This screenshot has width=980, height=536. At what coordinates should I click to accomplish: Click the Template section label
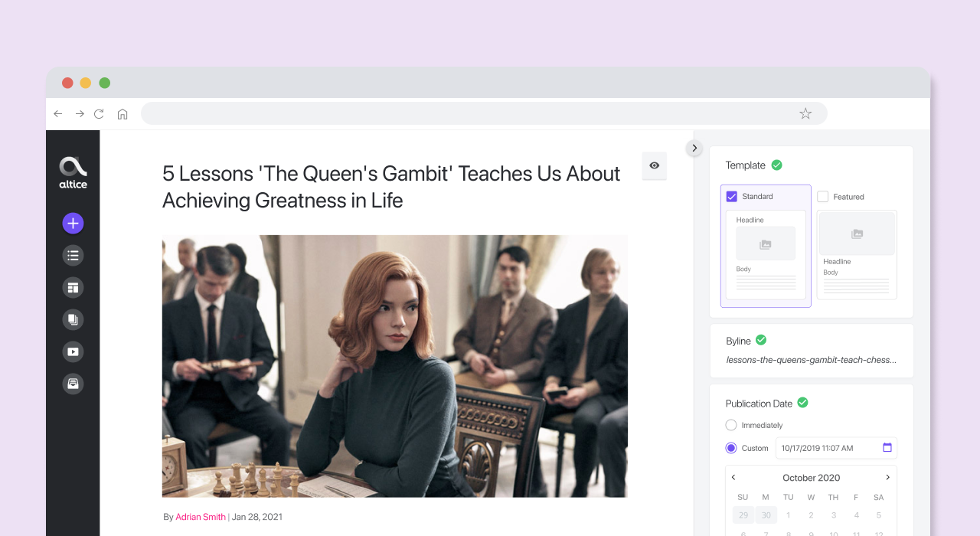click(746, 165)
